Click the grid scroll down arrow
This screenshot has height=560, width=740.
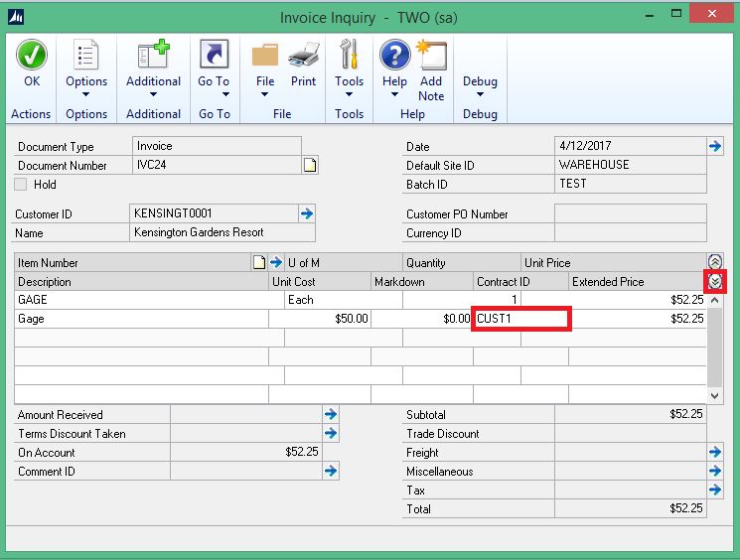coord(714,396)
